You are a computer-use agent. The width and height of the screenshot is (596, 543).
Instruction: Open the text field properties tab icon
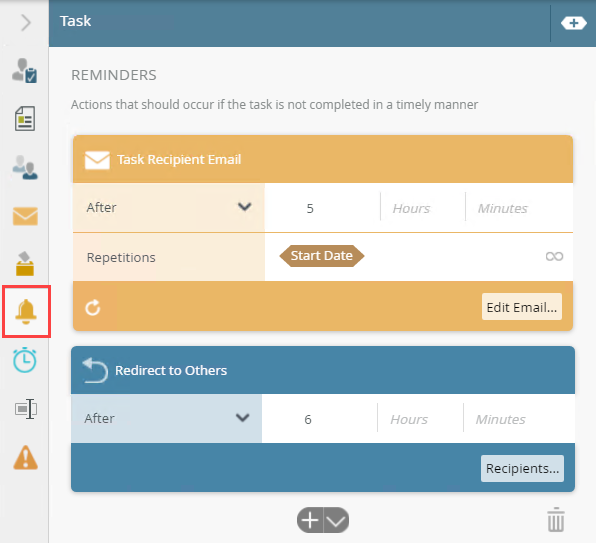pyautogui.click(x=26, y=409)
